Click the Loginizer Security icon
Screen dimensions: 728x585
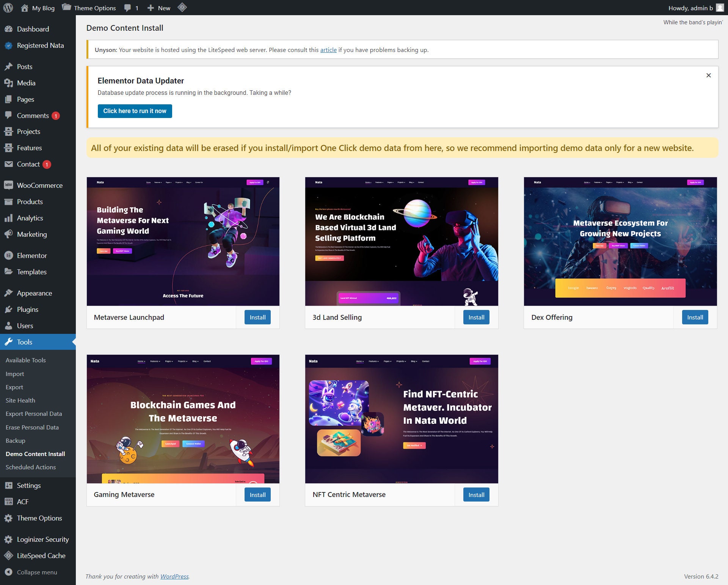point(8,539)
